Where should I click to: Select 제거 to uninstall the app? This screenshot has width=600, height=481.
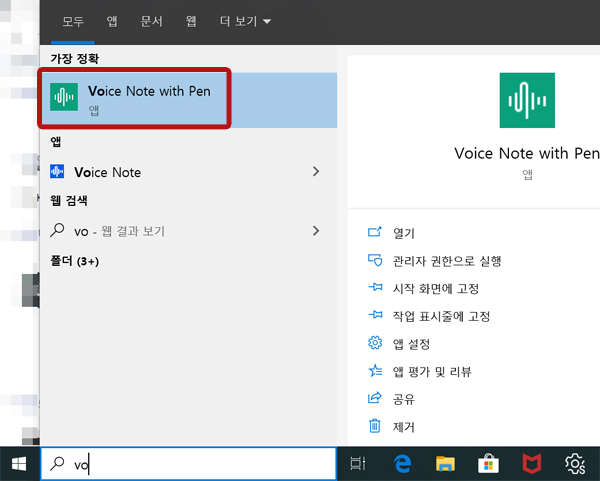tap(404, 427)
